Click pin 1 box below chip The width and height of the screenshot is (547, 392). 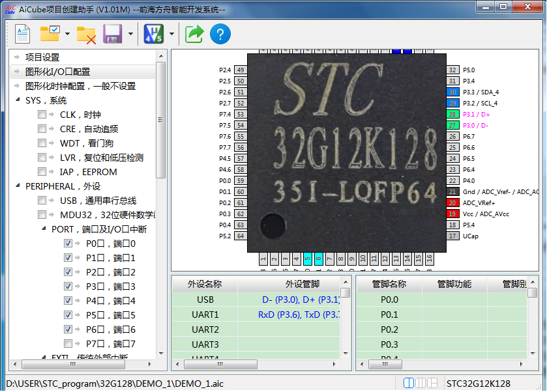click(x=263, y=259)
